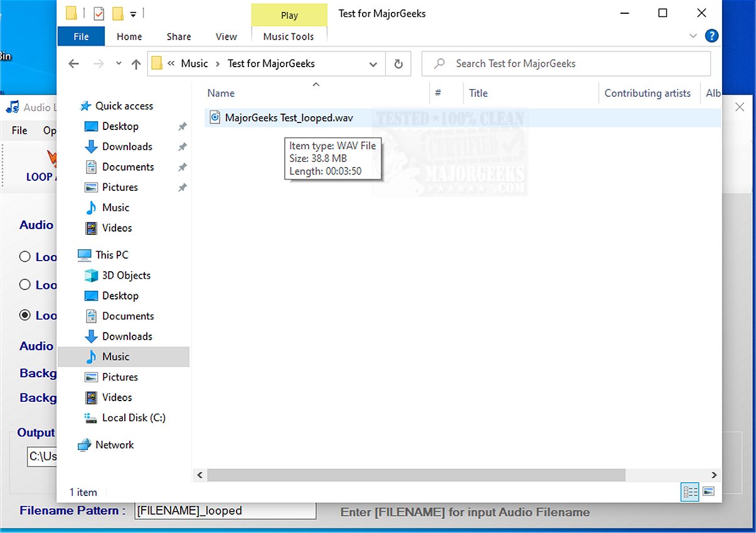Viewport: 756px width, 533px height.
Task: Click the New Folder quick access icon
Action: click(117, 13)
